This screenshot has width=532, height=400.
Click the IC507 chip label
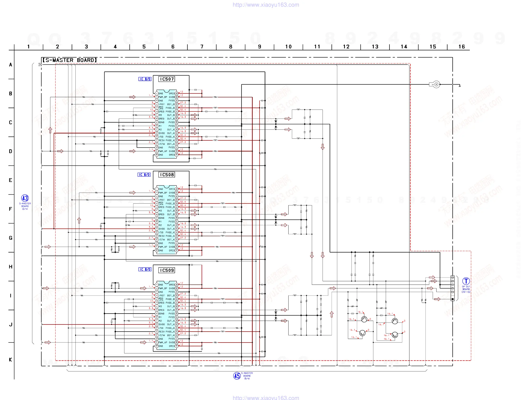click(x=167, y=79)
